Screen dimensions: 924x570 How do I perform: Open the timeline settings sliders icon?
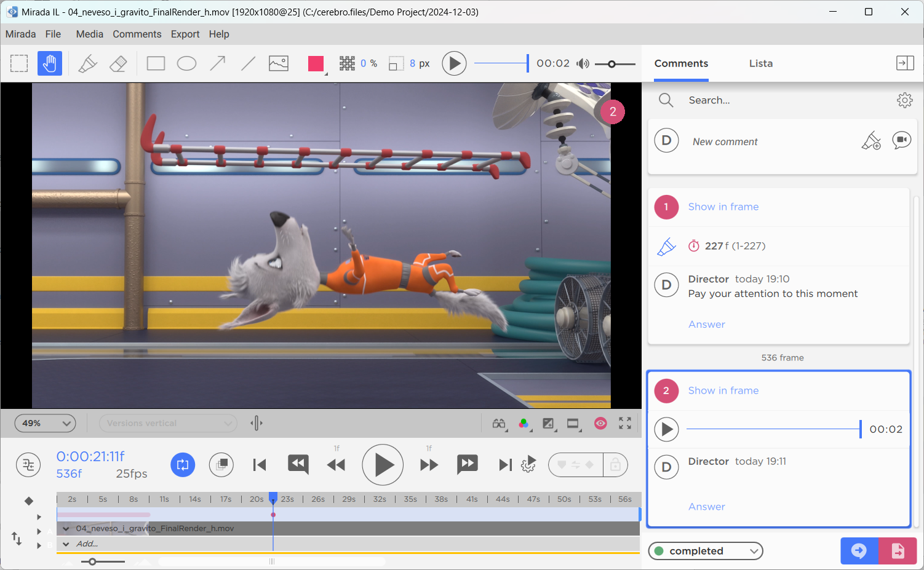tap(28, 465)
